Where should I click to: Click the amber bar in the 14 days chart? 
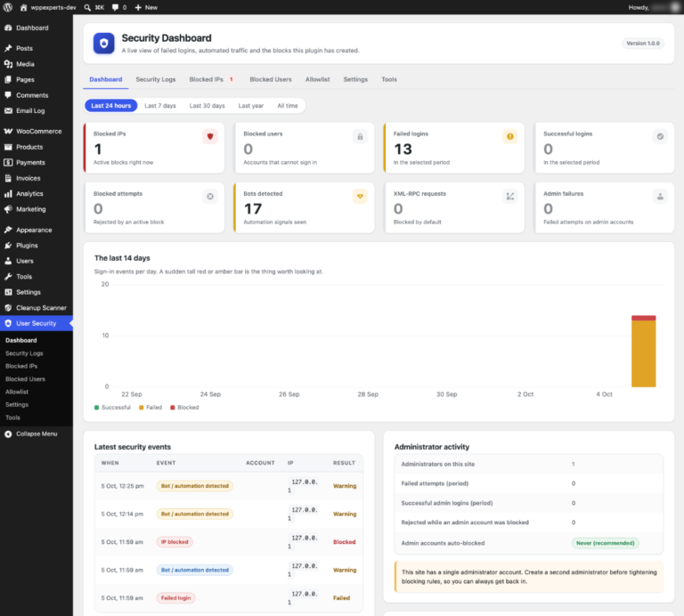click(x=643, y=353)
